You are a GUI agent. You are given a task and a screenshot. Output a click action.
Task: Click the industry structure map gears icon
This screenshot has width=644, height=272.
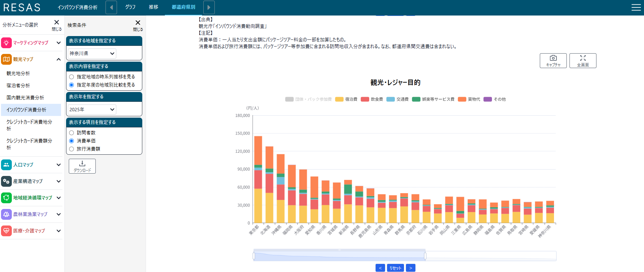6,181
